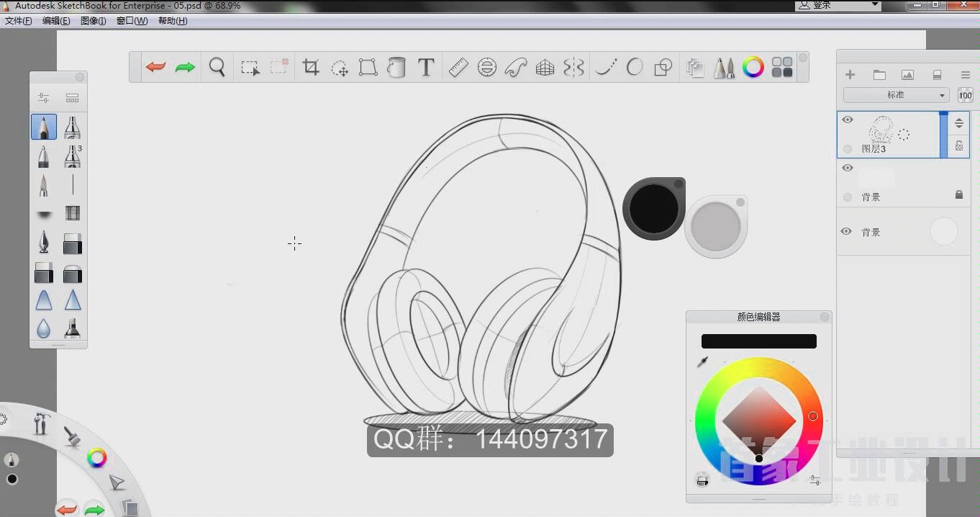This screenshot has width=980, height=517.
Task: Click the background color circle swatch in layers
Action: point(944,232)
